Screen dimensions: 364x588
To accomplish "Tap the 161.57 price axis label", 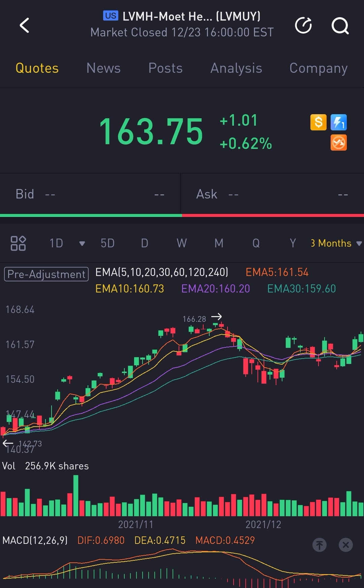I will pos(20,344).
